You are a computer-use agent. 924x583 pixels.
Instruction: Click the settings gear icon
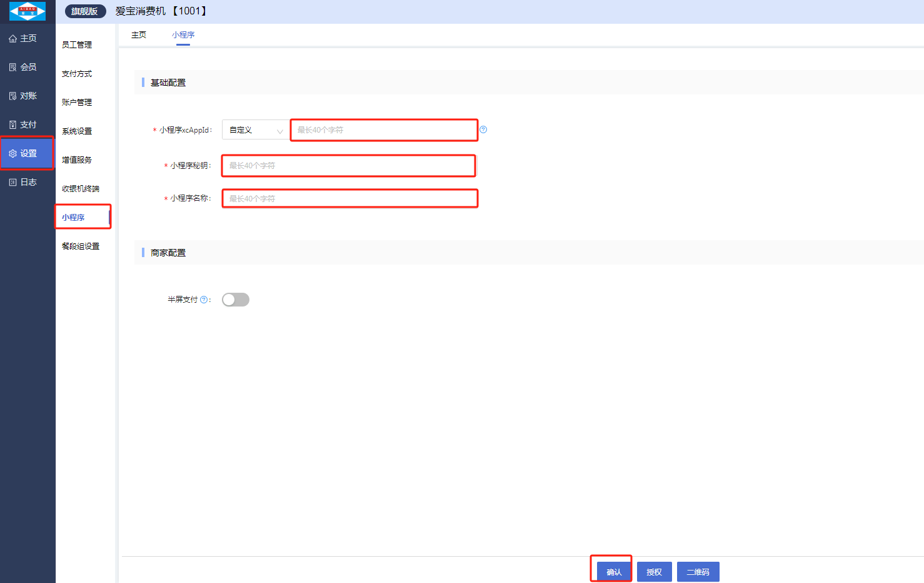click(x=13, y=154)
